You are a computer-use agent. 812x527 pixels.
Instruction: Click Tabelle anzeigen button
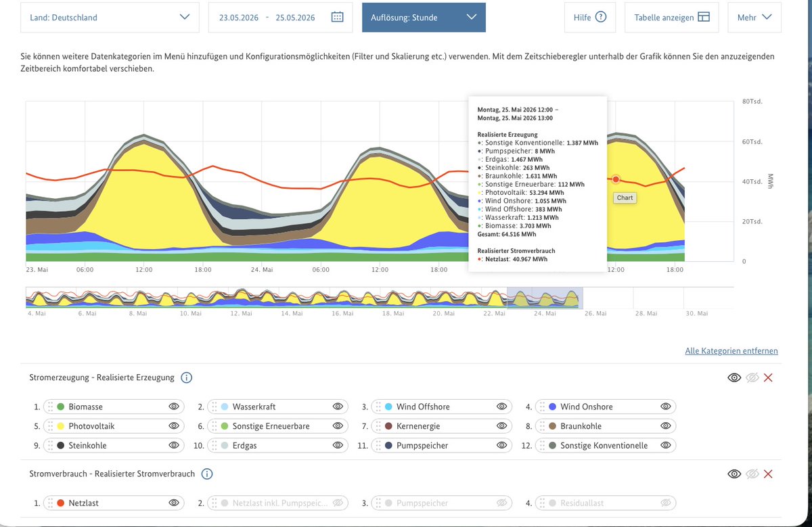point(672,18)
